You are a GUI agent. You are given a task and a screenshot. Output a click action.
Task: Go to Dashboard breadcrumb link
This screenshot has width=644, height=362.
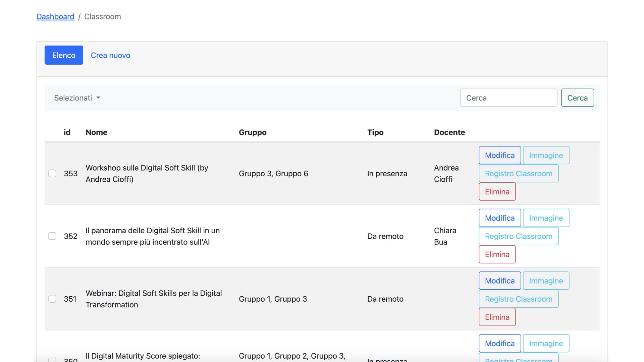[55, 16]
